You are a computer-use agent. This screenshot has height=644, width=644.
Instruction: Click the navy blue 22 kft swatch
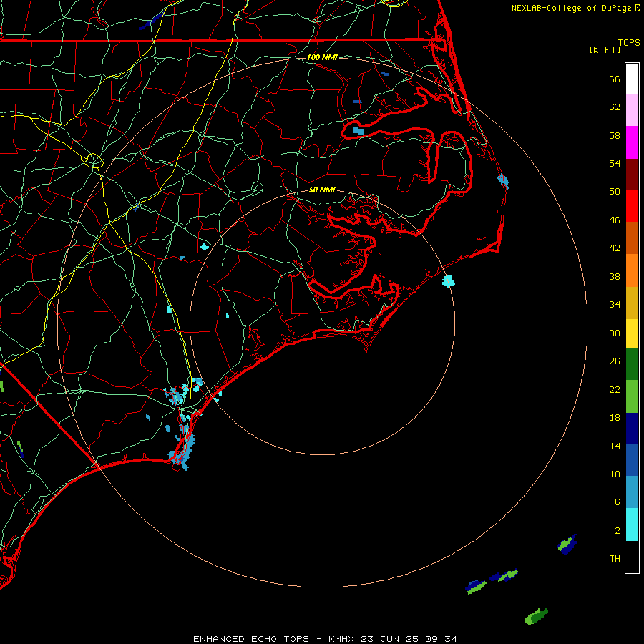point(632,429)
